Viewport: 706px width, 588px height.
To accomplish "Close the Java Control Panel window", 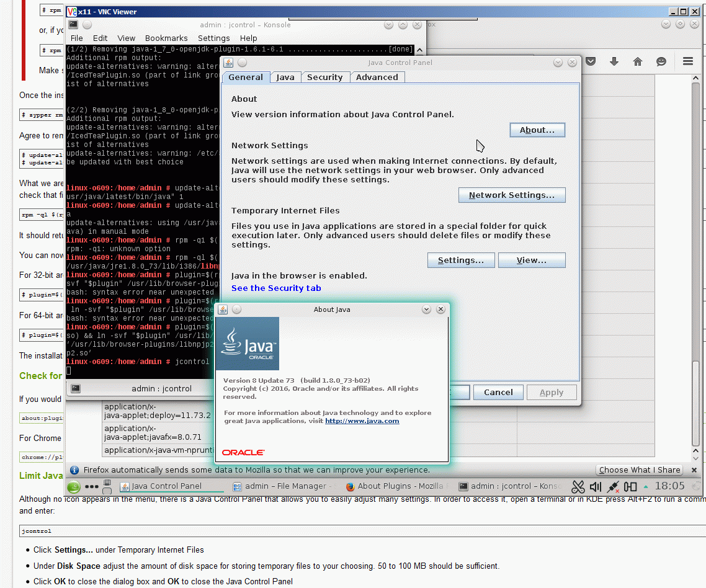I will [572, 63].
